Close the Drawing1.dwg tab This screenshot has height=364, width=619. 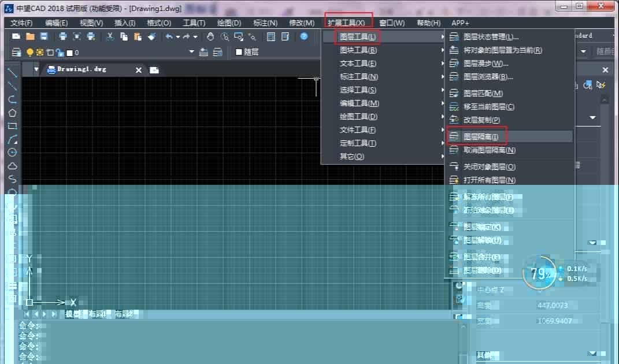(x=139, y=70)
